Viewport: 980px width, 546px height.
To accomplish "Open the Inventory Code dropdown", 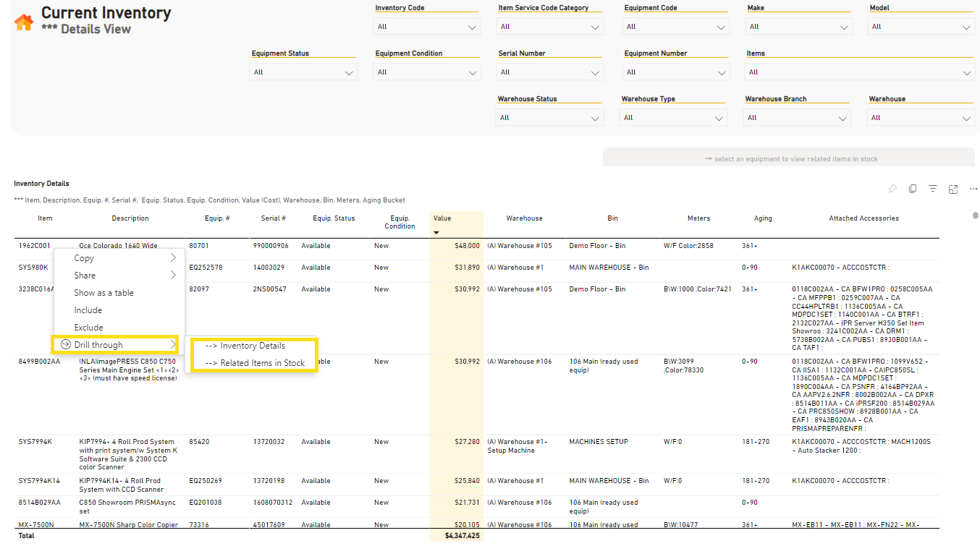I will click(x=427, y=27).
